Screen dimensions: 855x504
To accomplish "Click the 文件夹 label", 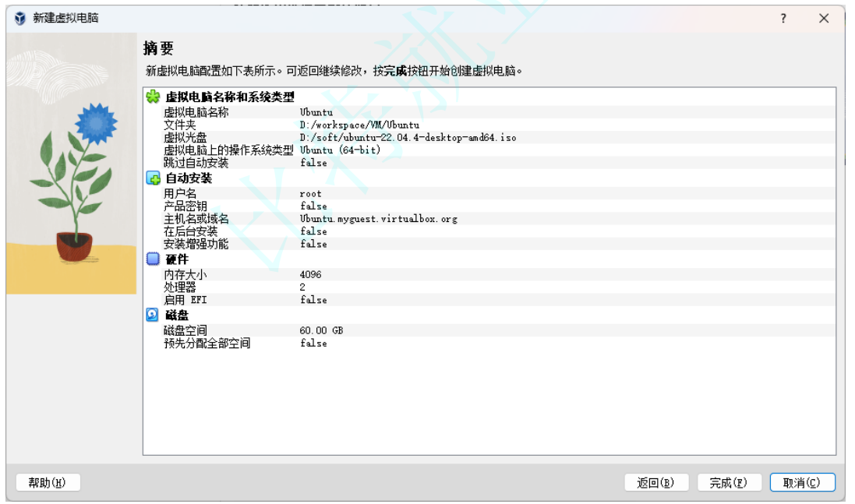I will [x=180, y=125].
